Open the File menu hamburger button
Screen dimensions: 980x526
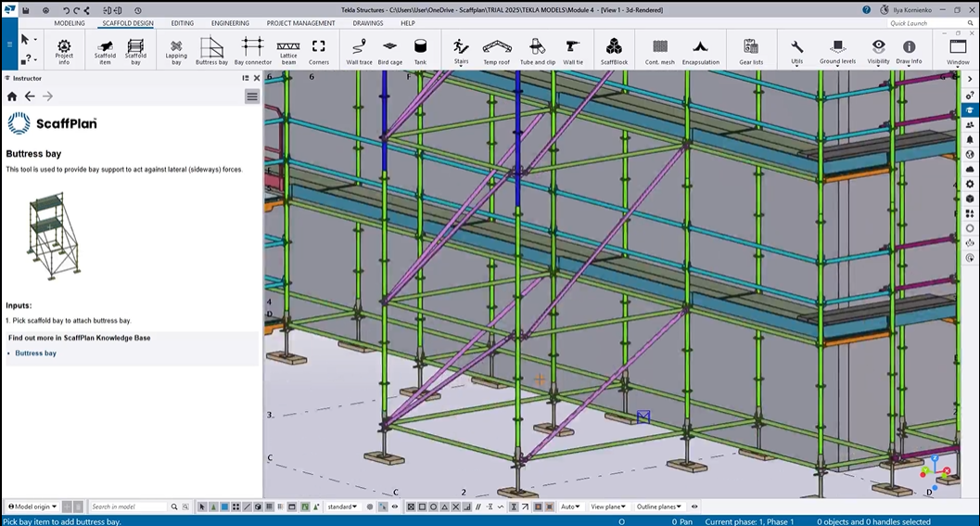pyautogui.click(x=9, y=44)
